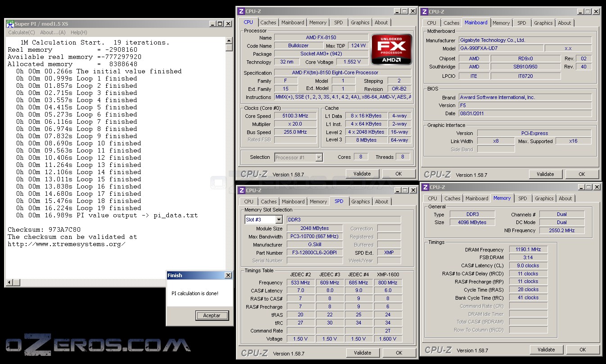The image size is (606, 364).
Task: Click the BIOS brand 'Award Software International, Inc.'
Action: tap(525, 97)
